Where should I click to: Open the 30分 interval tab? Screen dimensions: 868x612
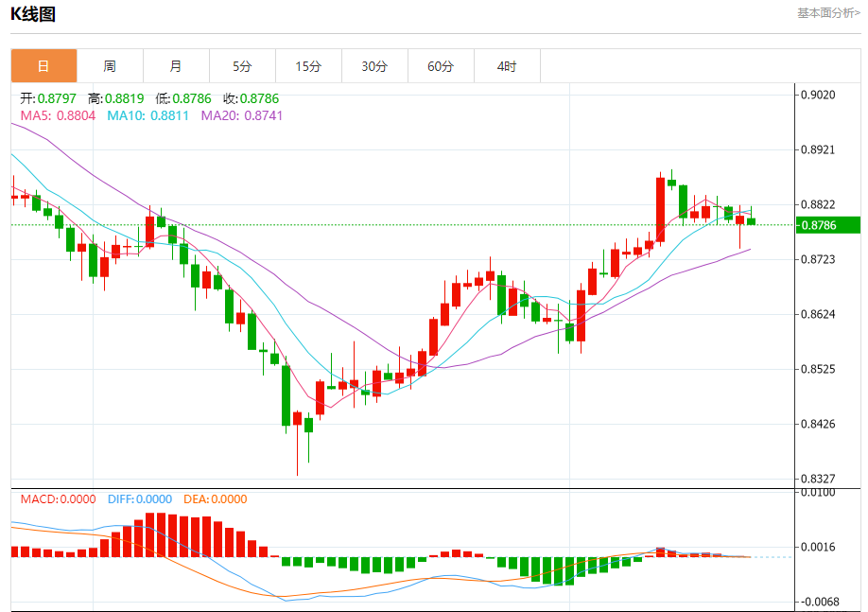tap(374, 66)
